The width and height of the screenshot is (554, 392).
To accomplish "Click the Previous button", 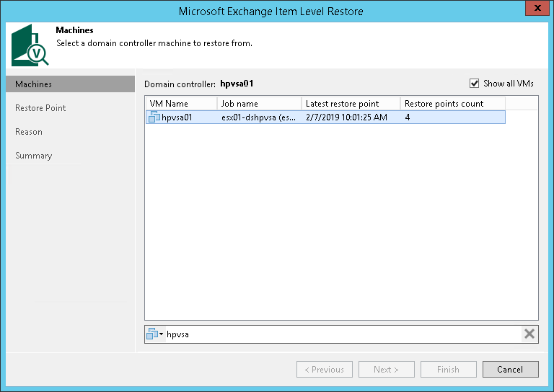I will click(325, 369).
